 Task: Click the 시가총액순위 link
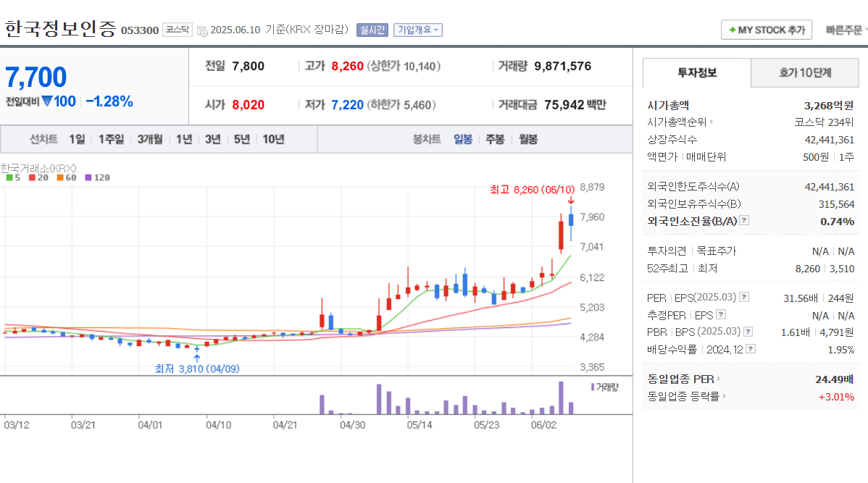pos(677,122)
